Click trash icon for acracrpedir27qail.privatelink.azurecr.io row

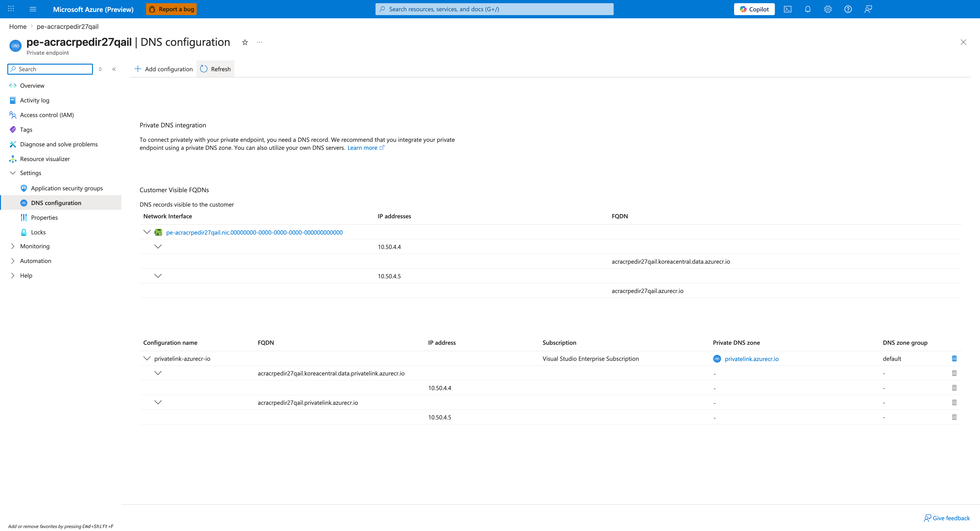tap(954, 402)
